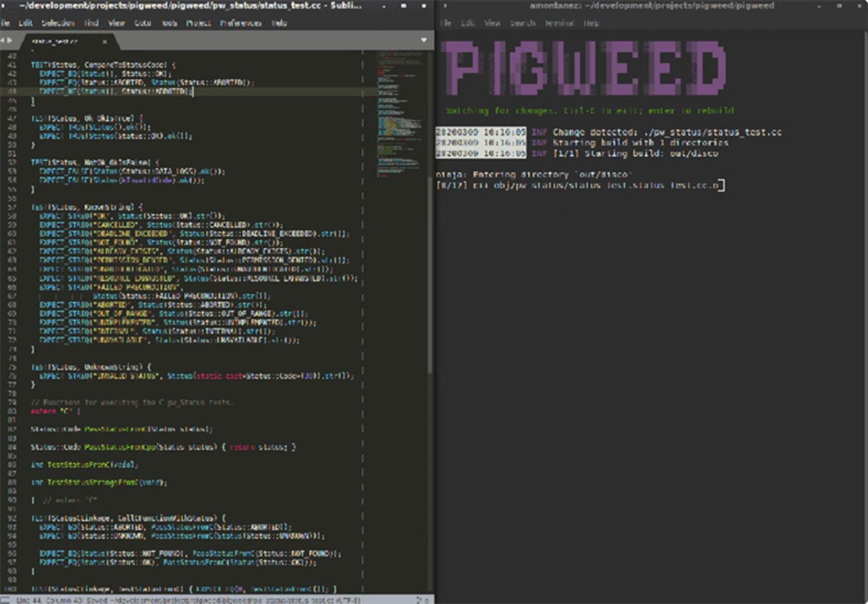Image resolution: width=868 pixels, height=604 pixels.
Task: Open Sublime's Preferences menu
Action: (x=240, y=22)
